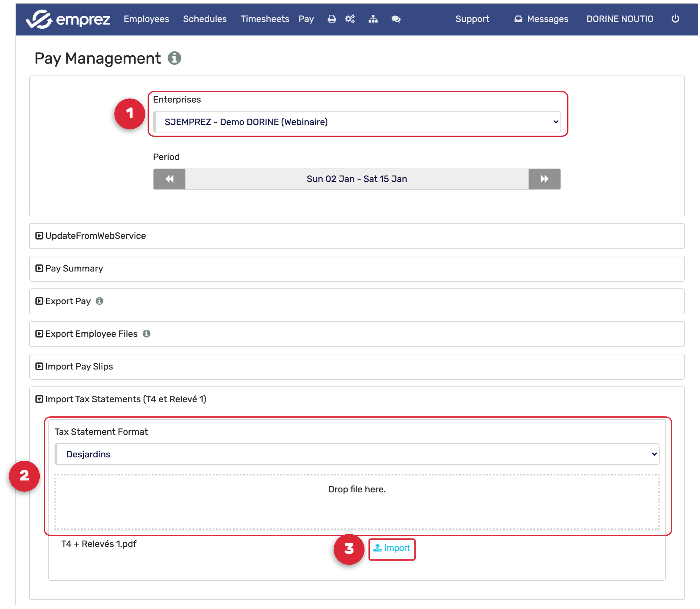
Task: Open the chat bubbles icon
Action: (396, 19)
